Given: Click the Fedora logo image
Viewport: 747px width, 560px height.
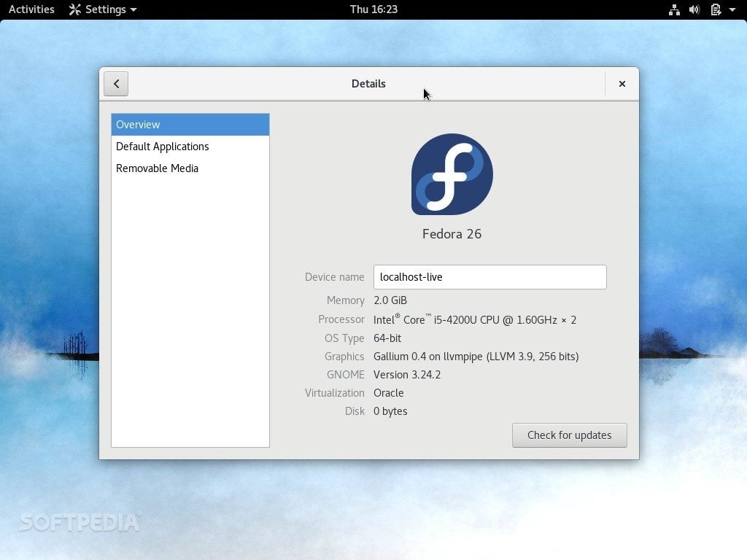Looking at the screenshot, I should pos(452,174).
